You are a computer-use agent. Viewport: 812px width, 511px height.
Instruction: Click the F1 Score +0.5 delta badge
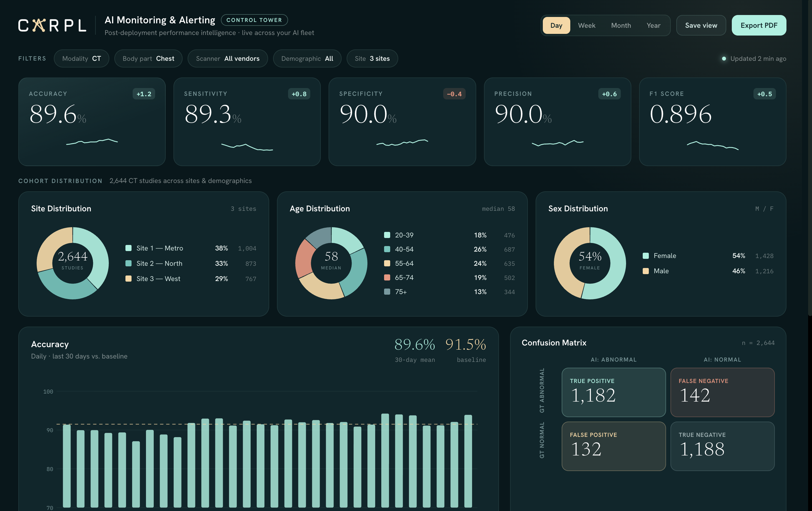(764, 94)
